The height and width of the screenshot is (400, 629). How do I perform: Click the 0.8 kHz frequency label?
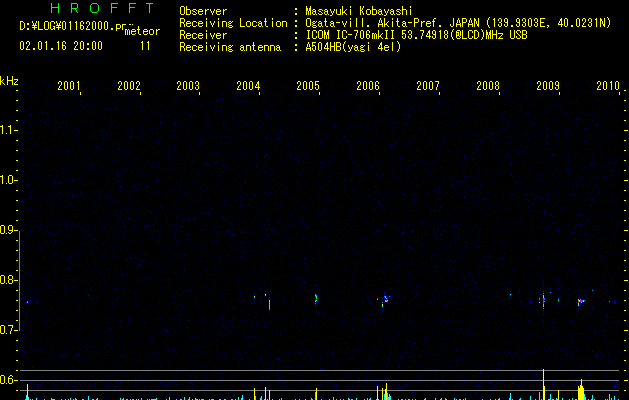[8, 280]
